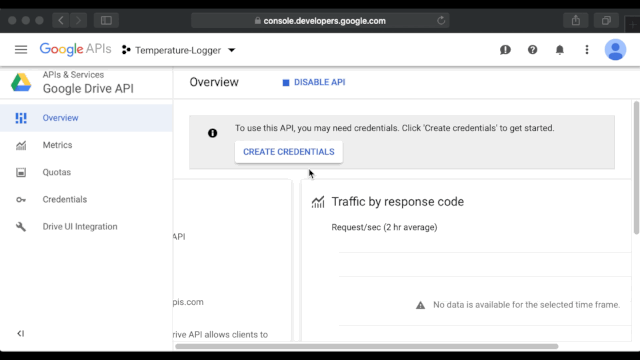Open the Quotas sidebar item
640x360 pixels.
tap(86, 172)
